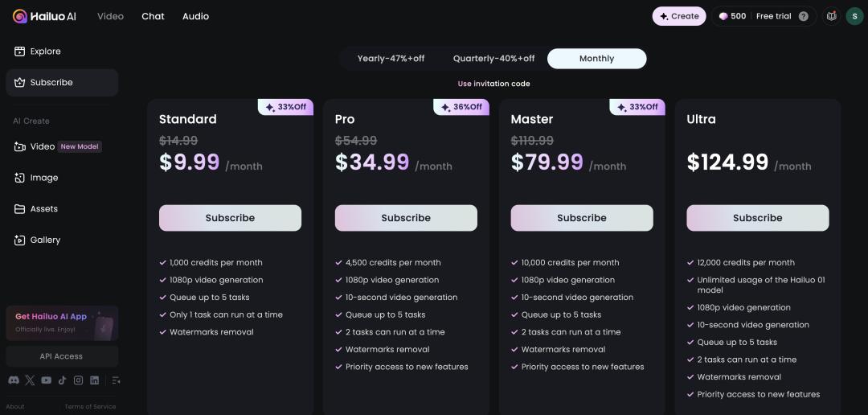This screenshot has height=415, width=868.
Task: Open the YouTube icon link
Action: point(47,380)
